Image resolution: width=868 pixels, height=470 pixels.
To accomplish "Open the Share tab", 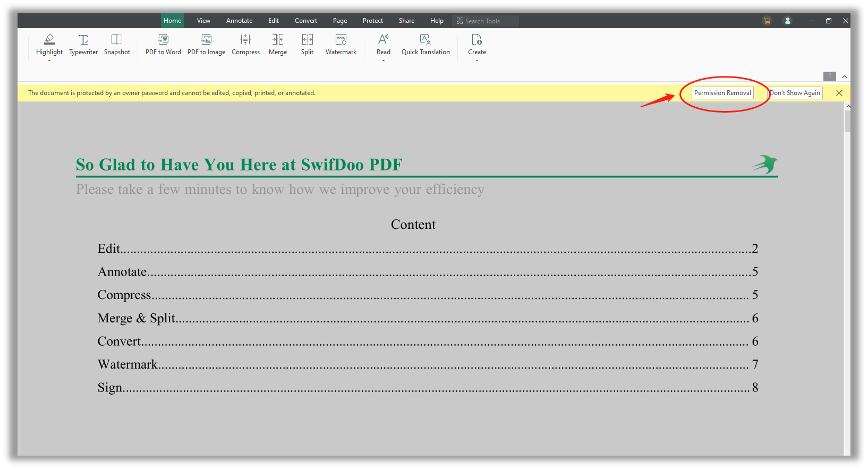I will (406, 21).
